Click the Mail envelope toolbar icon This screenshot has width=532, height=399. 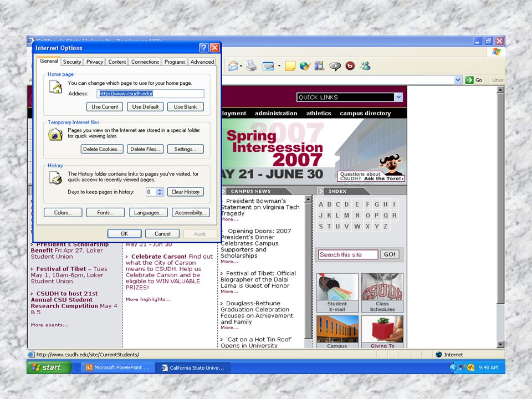(233, 66)
